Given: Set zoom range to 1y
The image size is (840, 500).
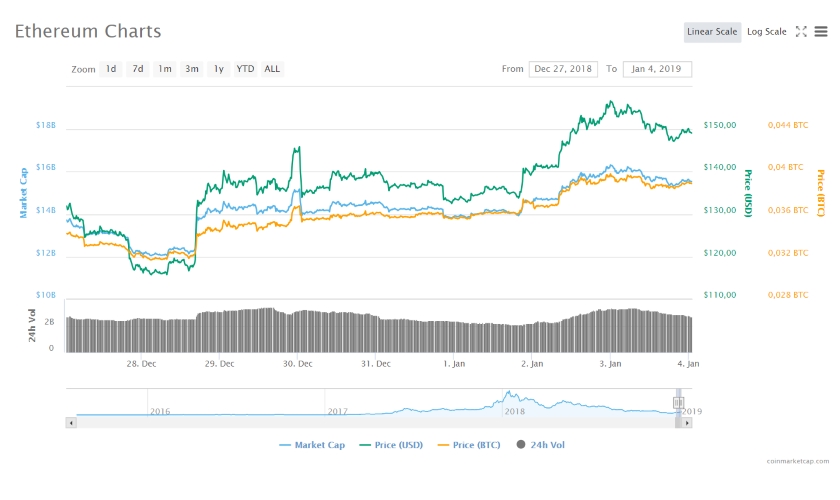Looking at the screenshot, I should [219, 69].
